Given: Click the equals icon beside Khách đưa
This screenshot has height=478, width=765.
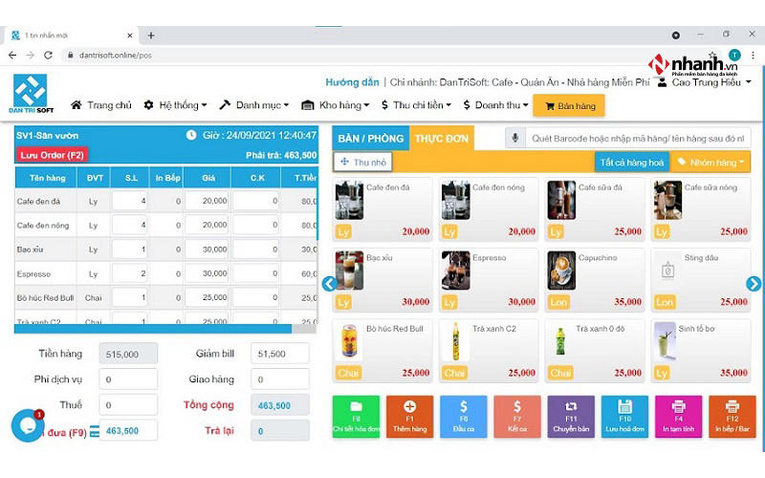Looking at the screenshot, I should pyautogui.click(x=95, y=431).
